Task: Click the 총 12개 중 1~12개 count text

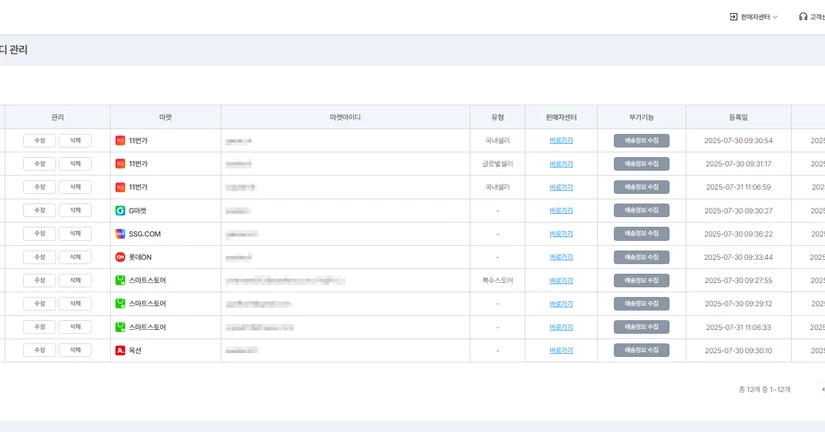Action: point(764,389)
